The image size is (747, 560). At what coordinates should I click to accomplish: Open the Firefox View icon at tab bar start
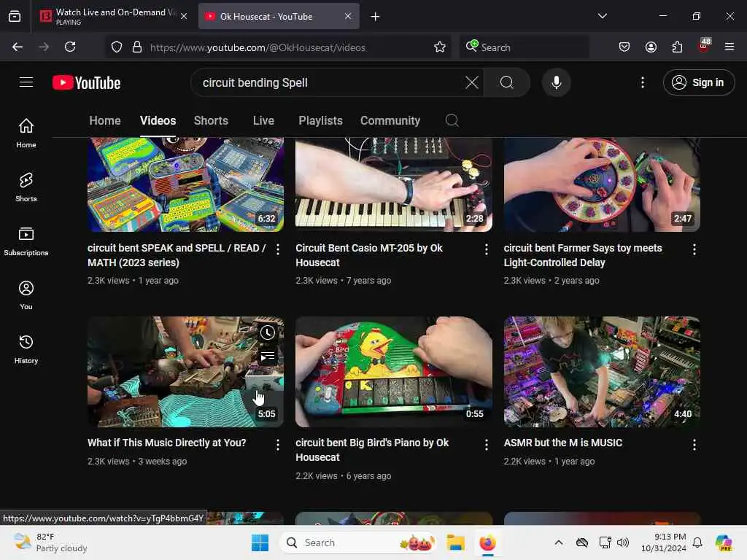pyautogui.click(x=15, y=16)
